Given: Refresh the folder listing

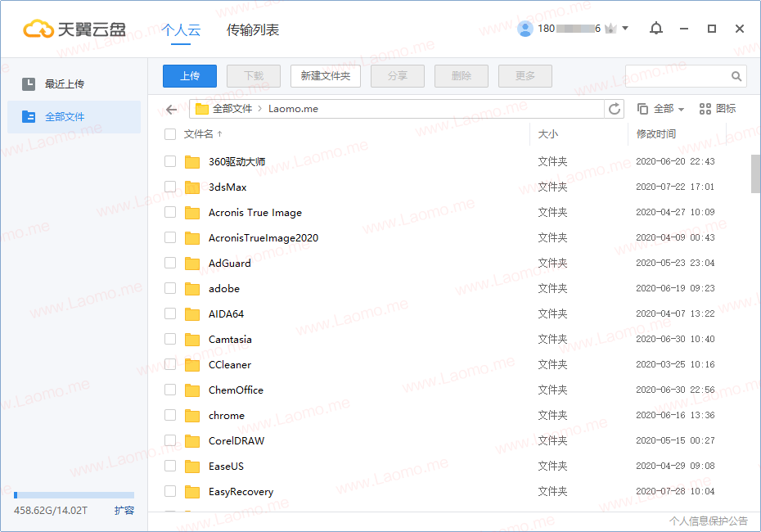Looking at the screenshot, I should (615, 109).
